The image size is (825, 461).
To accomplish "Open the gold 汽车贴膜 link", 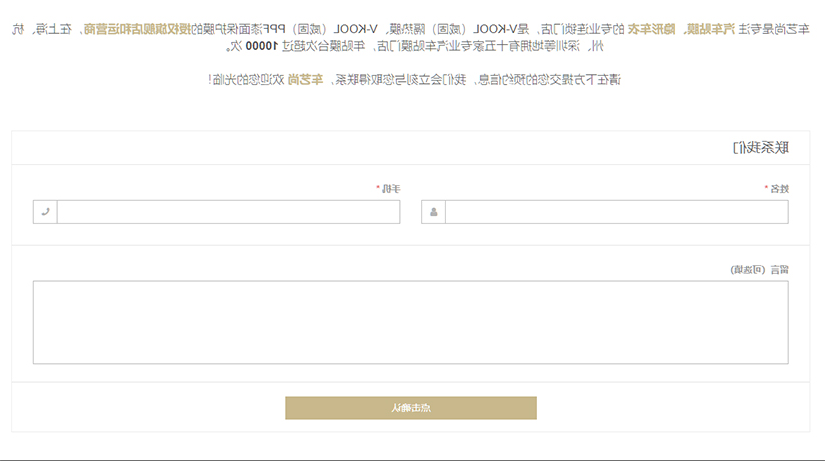I will (x=710, y=29).
